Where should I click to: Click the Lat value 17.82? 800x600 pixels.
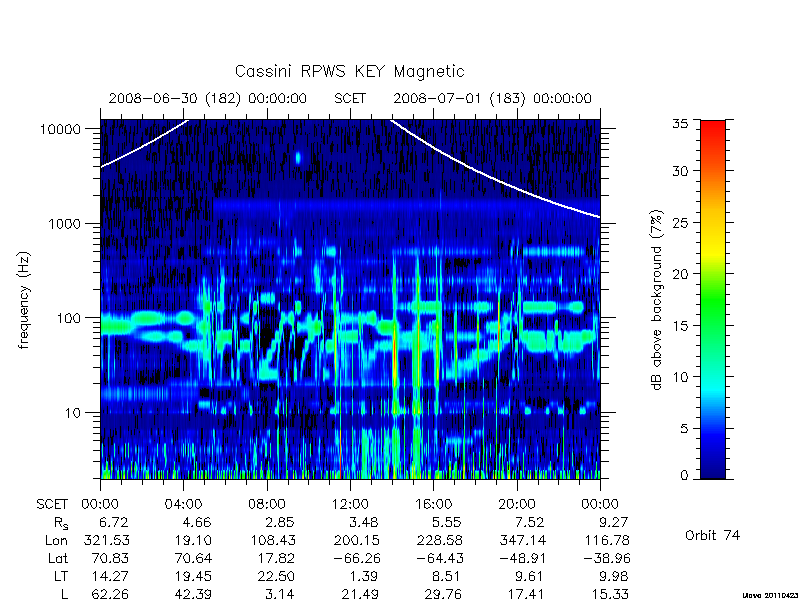click(277, 558)
